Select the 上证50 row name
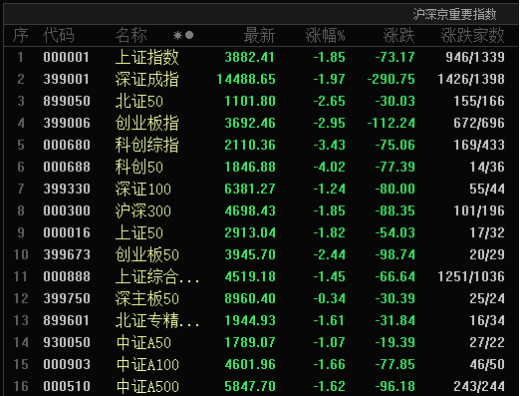The width and height of the screenshot is (520, 396). 139,233
